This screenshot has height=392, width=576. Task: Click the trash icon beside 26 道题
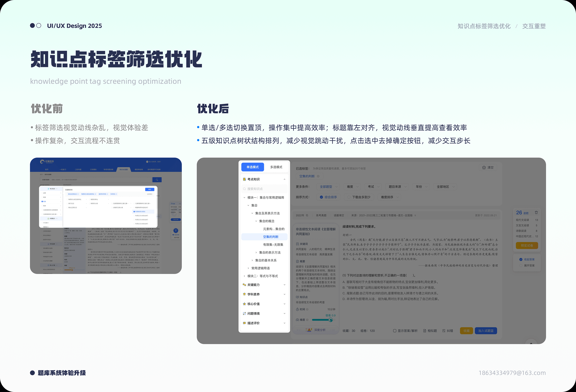(536, 212)
